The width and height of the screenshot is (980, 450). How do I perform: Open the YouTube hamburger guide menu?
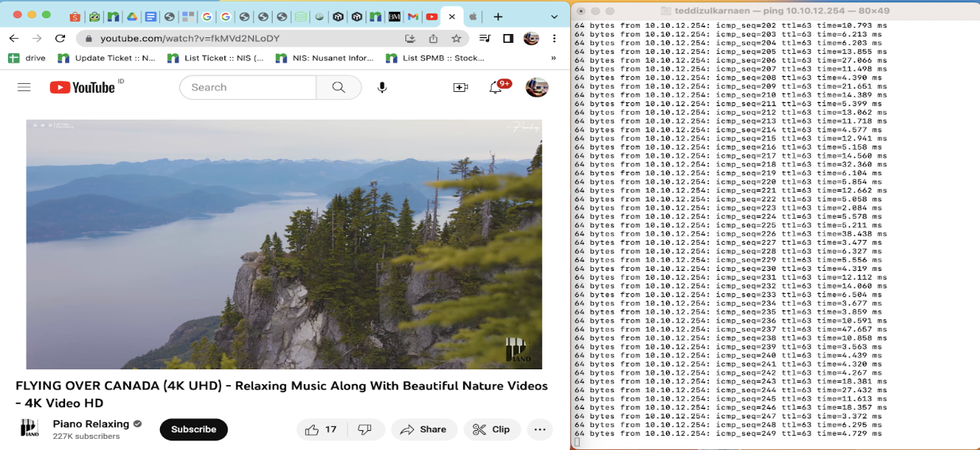coord(24,87)
